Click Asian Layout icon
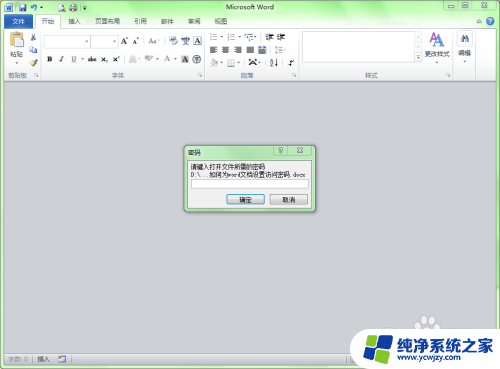The image size is (500, 369). [254, 62]
